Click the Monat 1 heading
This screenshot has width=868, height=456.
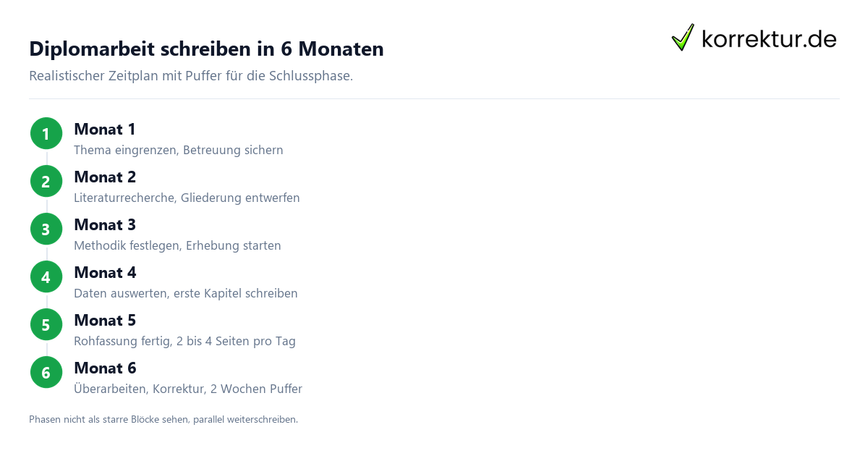click(105, 130)
